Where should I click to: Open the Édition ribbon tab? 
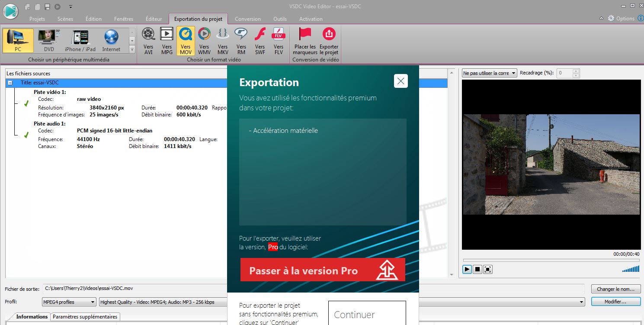pos(93,19)
